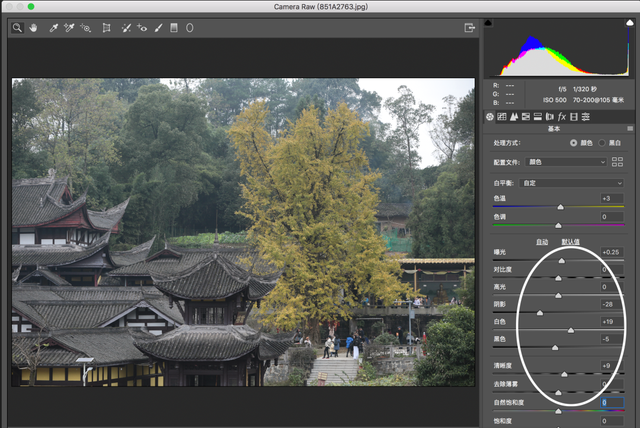
Task: Click the 默认值 default link
Action: [x=570, y=242]
